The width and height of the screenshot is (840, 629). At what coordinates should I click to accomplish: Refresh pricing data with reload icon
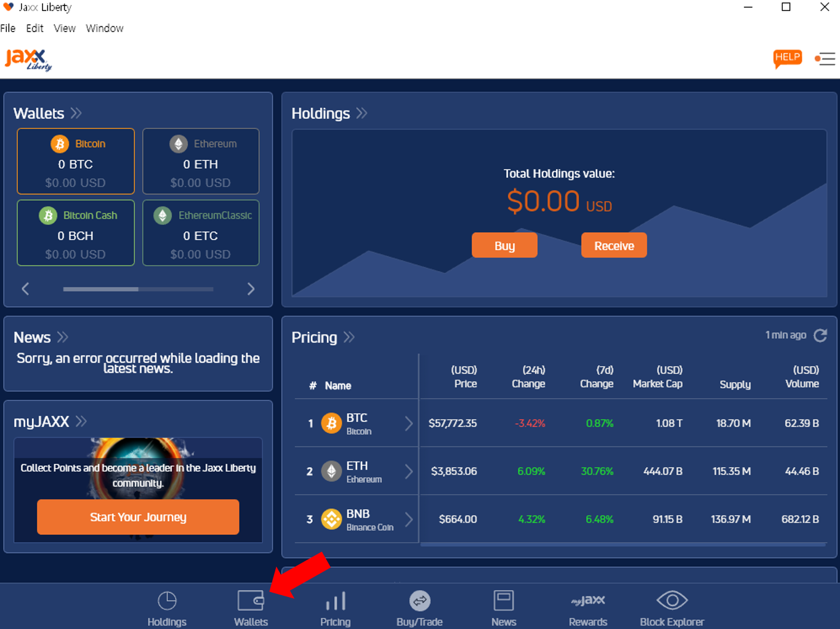tap(820, 335)
